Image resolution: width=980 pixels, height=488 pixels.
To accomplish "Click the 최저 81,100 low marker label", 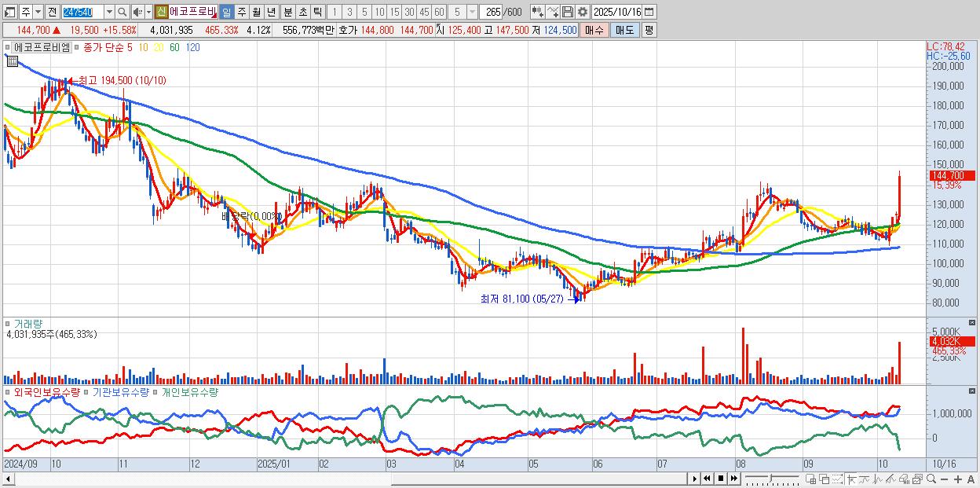I will [x=521, y=299].
